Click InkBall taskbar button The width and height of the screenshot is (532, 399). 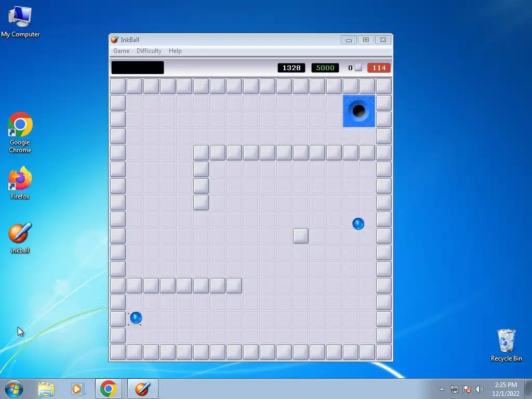coord(142,389)
